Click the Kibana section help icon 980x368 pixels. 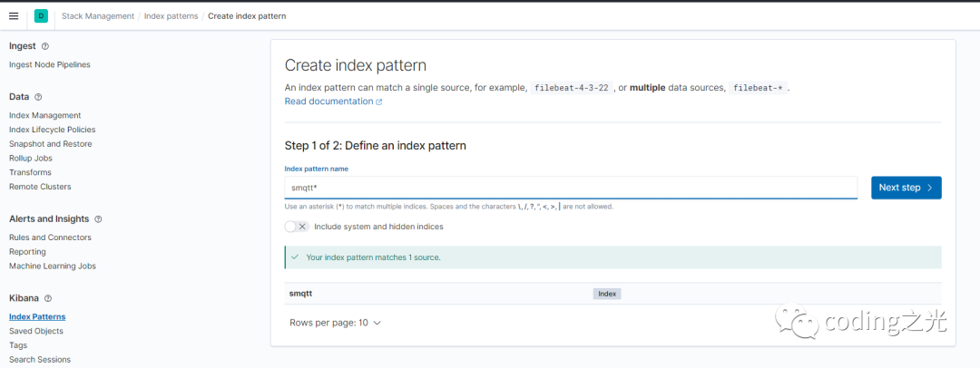point(48,298)
